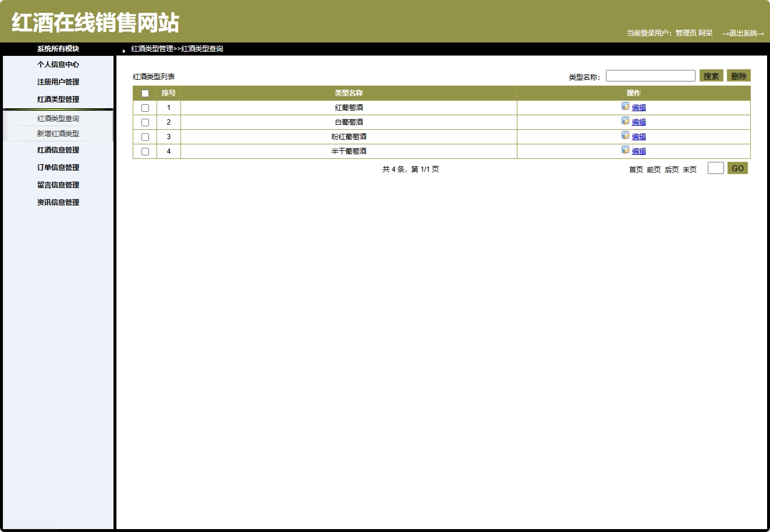Check the 红葡萄酒 row checkbox
The image size is (770, 532).
[x=145, y=107]
